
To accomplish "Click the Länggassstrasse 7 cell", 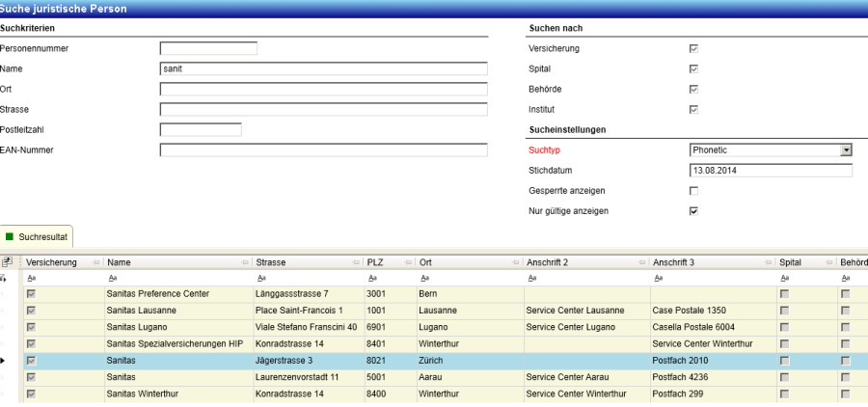I will pos(309,294).
